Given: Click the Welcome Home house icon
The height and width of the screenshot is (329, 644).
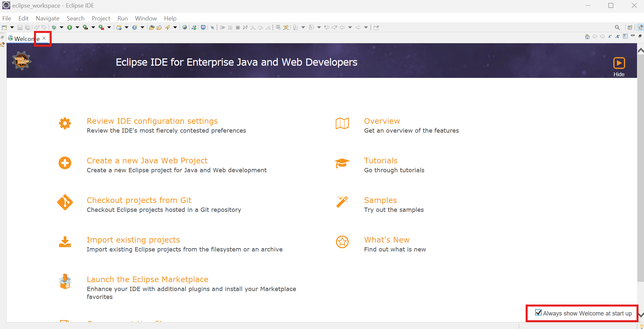Looking at the screenshot, I should [x=587, y=36].
